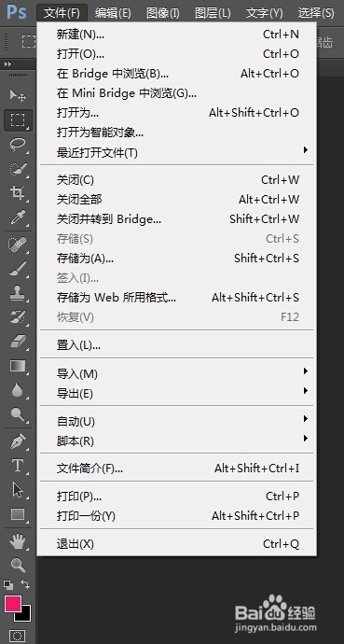The image size is (344, 644).
Task: Select the Move tool
Action: click(18, 96)
